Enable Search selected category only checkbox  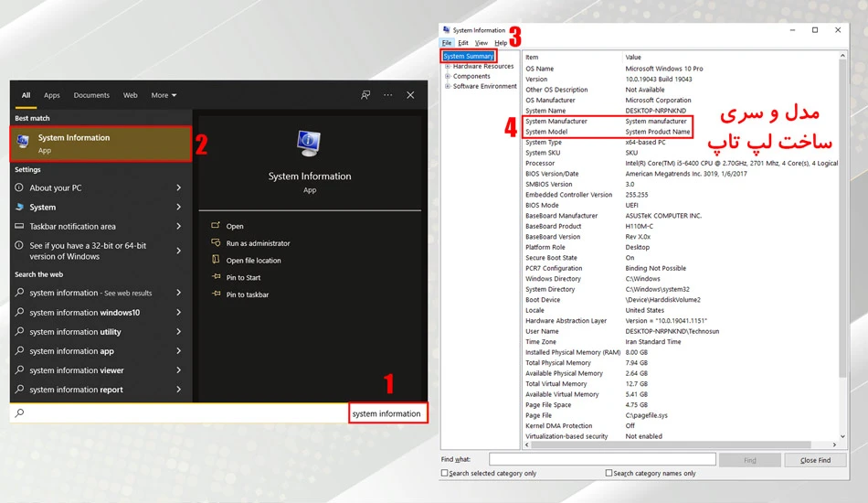click(445, 473)
